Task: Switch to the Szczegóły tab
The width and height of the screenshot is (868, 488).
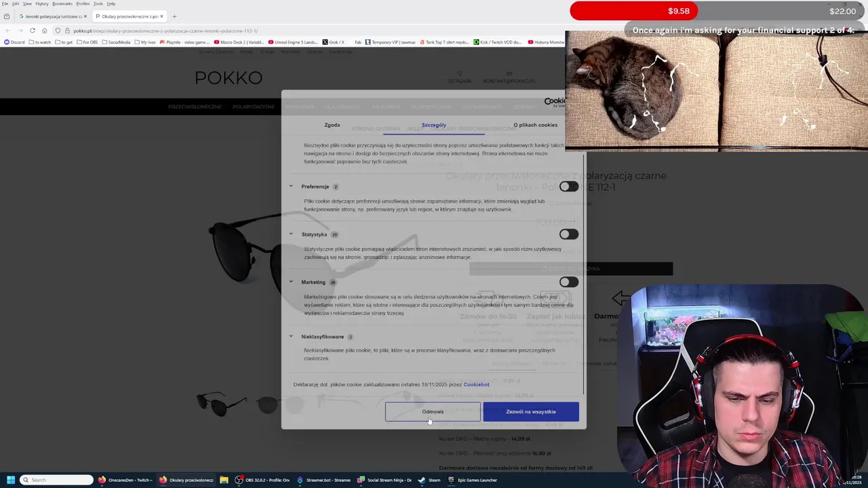Action: tap(434, 125)
